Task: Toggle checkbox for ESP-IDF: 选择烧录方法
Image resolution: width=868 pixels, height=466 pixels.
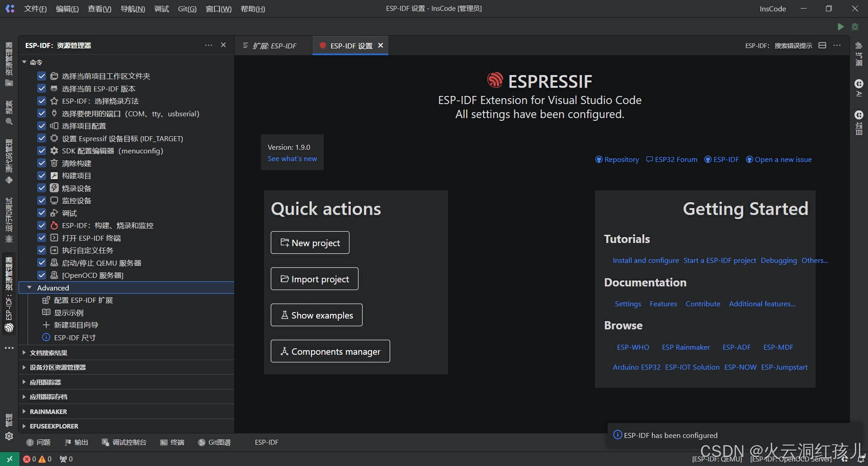Action: pos(42,101)
